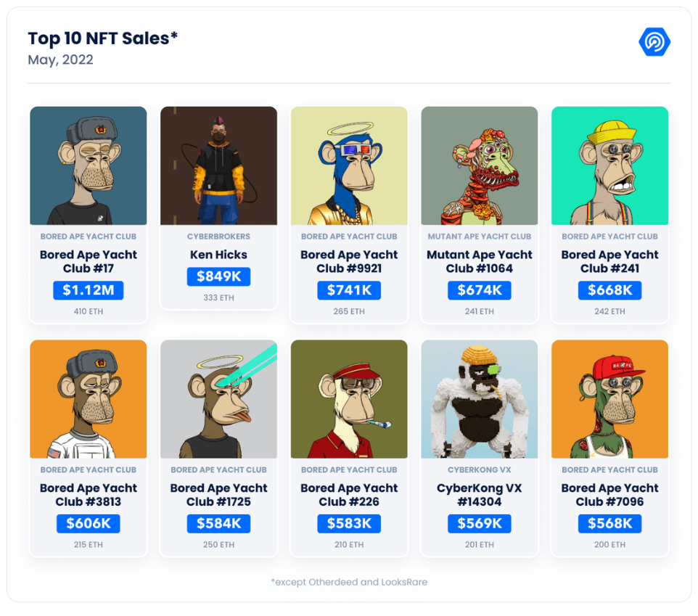
Task: Select the CyberKong VX #14304 image
Action: coord(479,399)
